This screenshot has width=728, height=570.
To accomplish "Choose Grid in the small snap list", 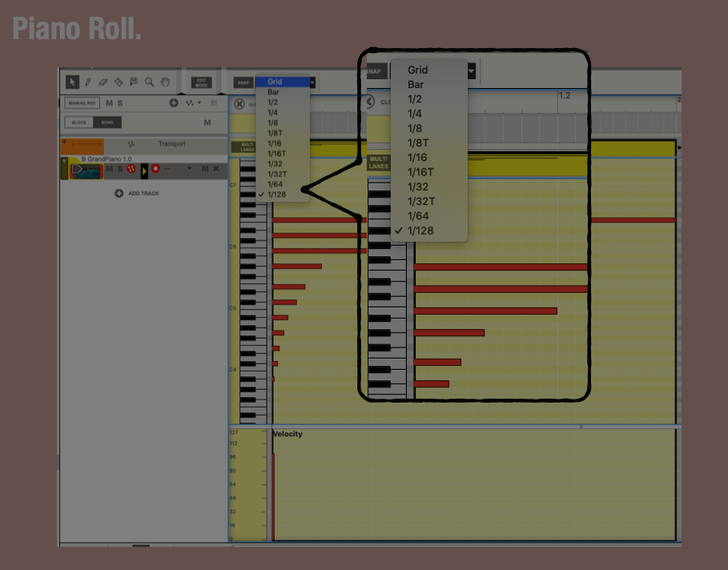I will point(283,82).
